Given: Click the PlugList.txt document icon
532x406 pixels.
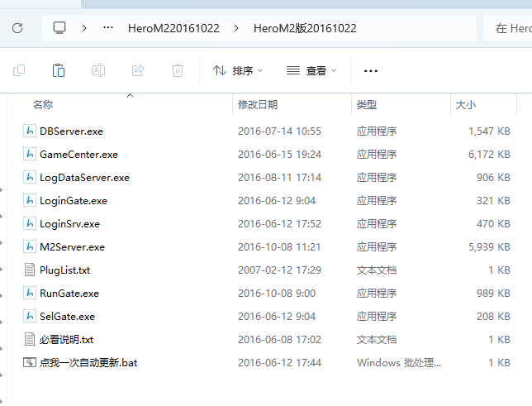Looking at the screenshot, I should 30,270.
